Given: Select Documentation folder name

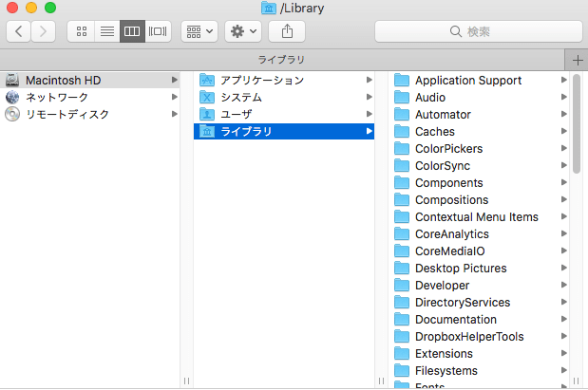Looking at the screenshot, I should click(456, 319).
